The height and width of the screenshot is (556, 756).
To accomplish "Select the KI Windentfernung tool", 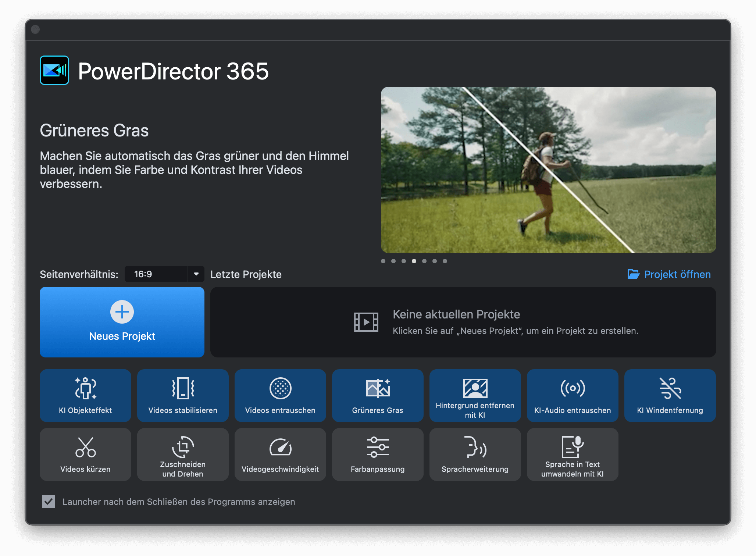I will coord(670,396).
